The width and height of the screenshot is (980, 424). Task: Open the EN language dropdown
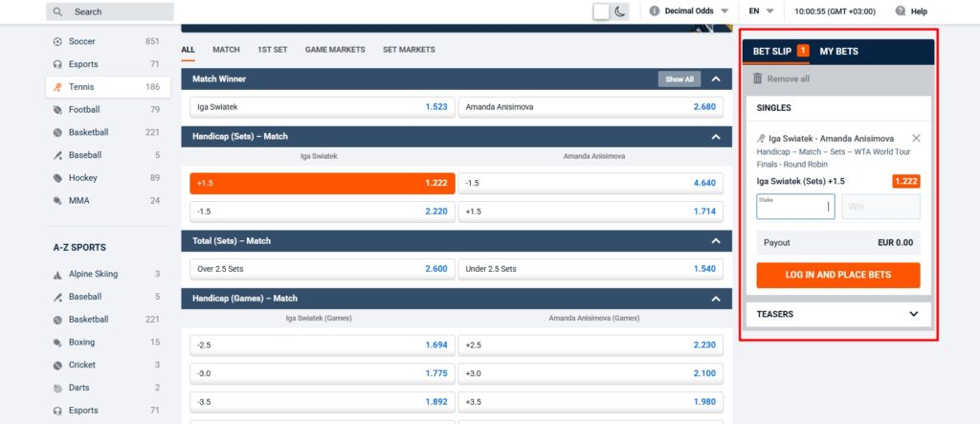click(x=762, y=11)
